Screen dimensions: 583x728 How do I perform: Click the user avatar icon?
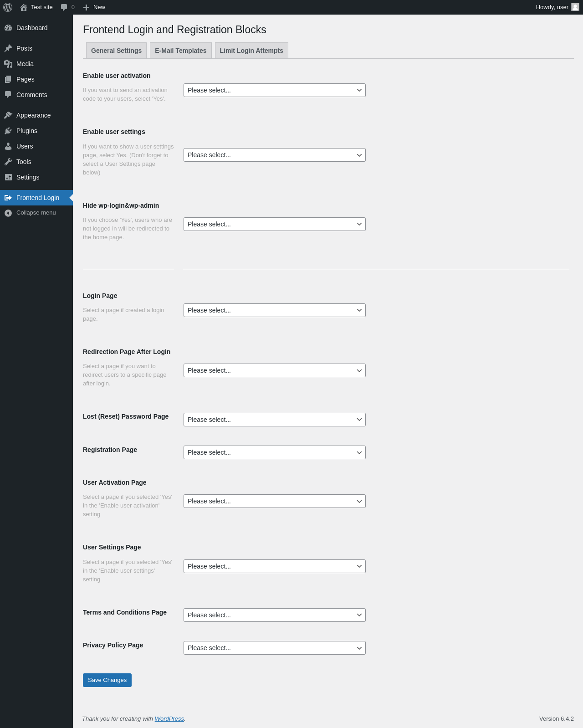click(x=575, y=7)
